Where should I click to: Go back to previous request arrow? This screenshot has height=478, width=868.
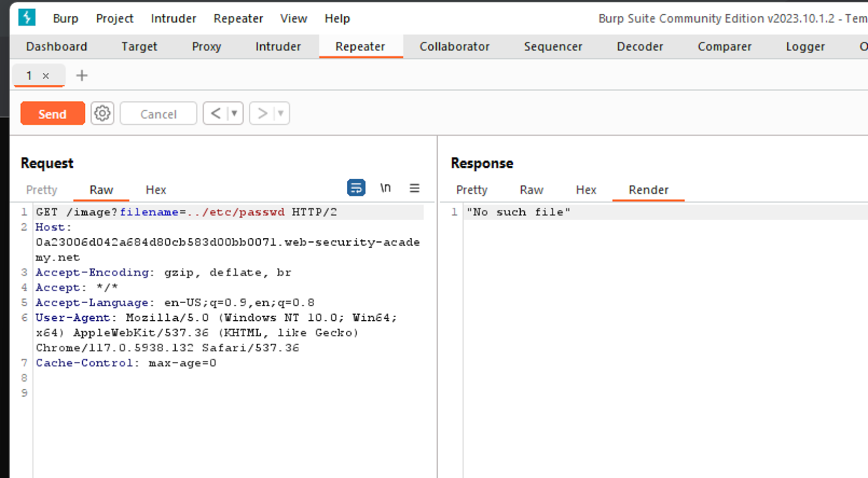coord(216,113)
